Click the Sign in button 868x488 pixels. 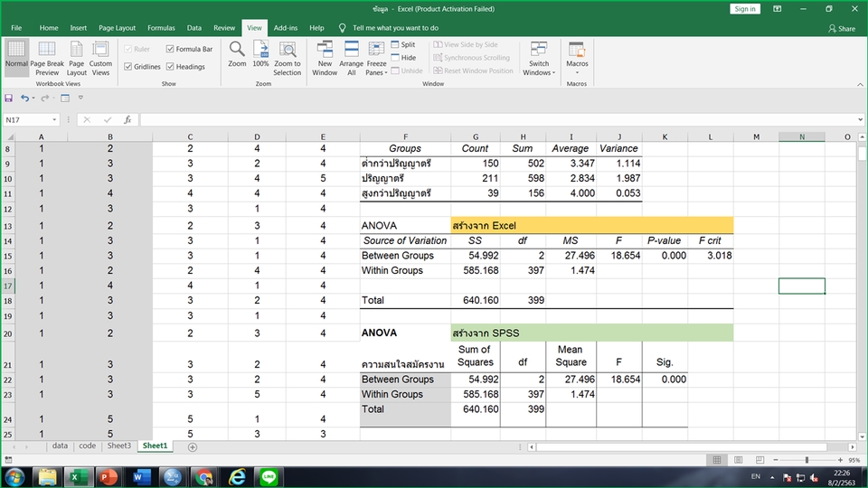[x=744, y=9]
